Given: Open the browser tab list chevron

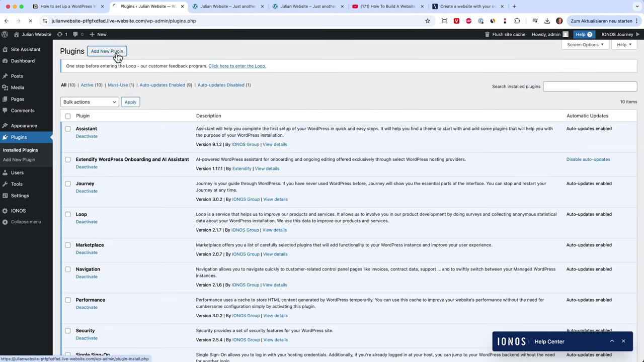Looking at the screenshot, I should (x=637, y=6).
